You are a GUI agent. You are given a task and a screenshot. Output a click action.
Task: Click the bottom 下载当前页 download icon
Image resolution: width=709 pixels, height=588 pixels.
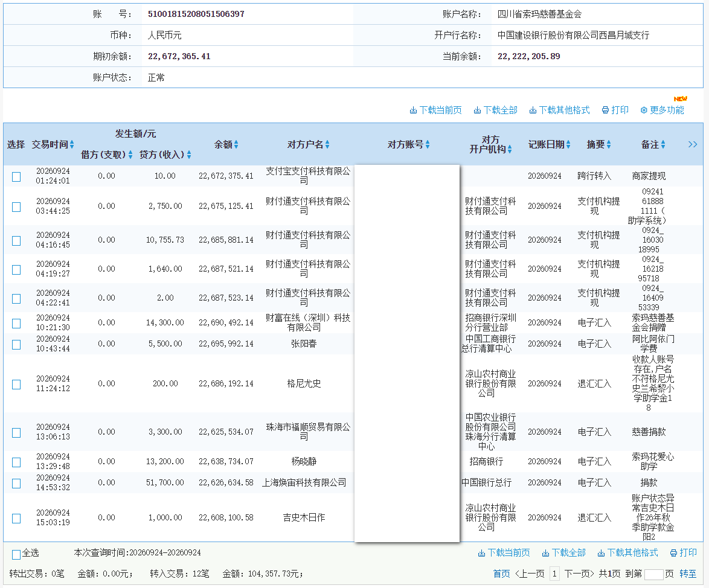click(x=481, y=553)
